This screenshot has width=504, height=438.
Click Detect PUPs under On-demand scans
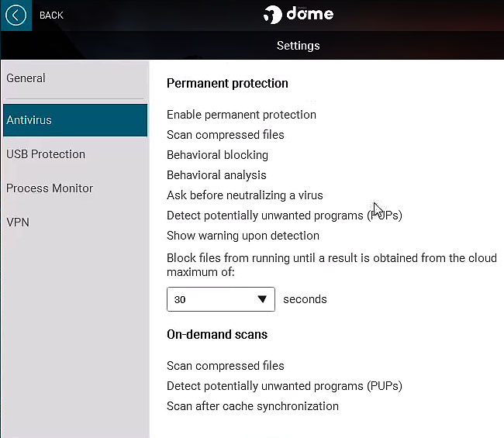tap(285, 386)
